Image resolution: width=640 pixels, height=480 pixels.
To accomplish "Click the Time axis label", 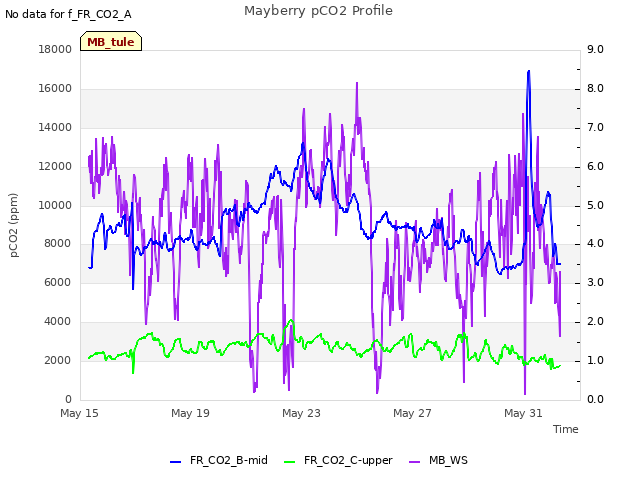I will pyautogui.click(x=566, y=429).
